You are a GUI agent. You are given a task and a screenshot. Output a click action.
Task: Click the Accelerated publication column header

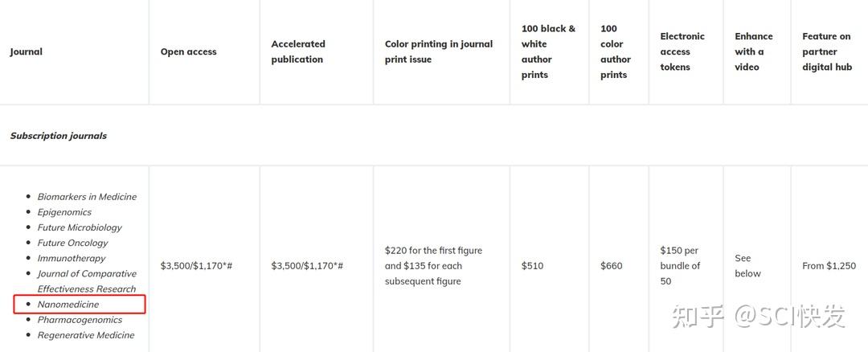(x=298, y=51)
